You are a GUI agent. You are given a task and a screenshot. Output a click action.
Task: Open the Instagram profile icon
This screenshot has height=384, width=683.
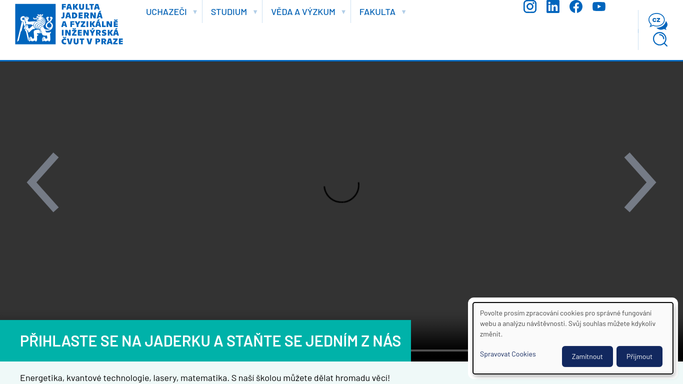click(530, 7)
